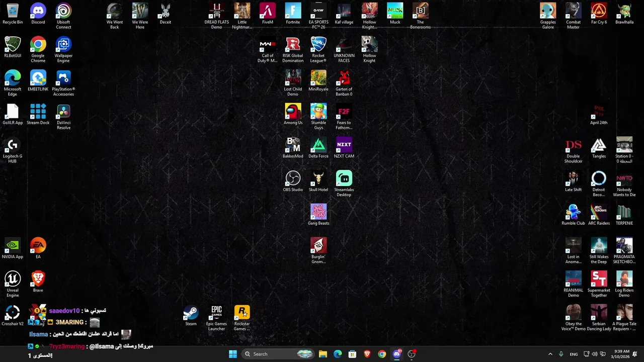Select the RLBotGUI desktop icon
644x362 pixels.
point(13,48)
